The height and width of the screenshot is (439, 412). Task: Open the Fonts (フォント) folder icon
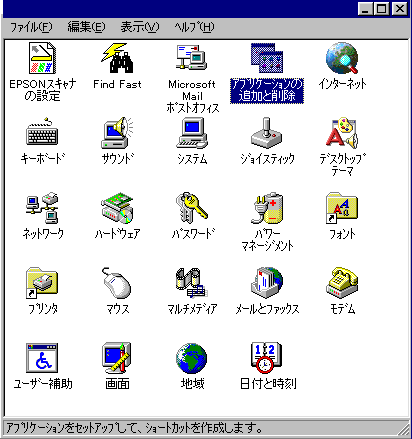[x=342, y=208]
